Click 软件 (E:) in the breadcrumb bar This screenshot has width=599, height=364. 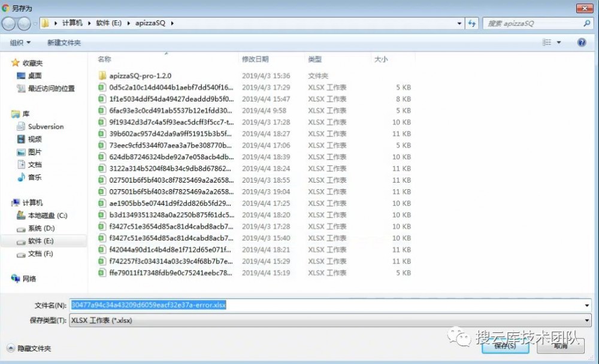click(107, 23)
